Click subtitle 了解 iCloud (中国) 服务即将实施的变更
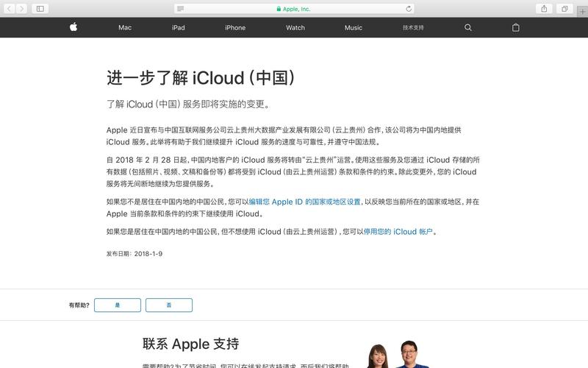This screenshot has height=368, width=588. 188,104
